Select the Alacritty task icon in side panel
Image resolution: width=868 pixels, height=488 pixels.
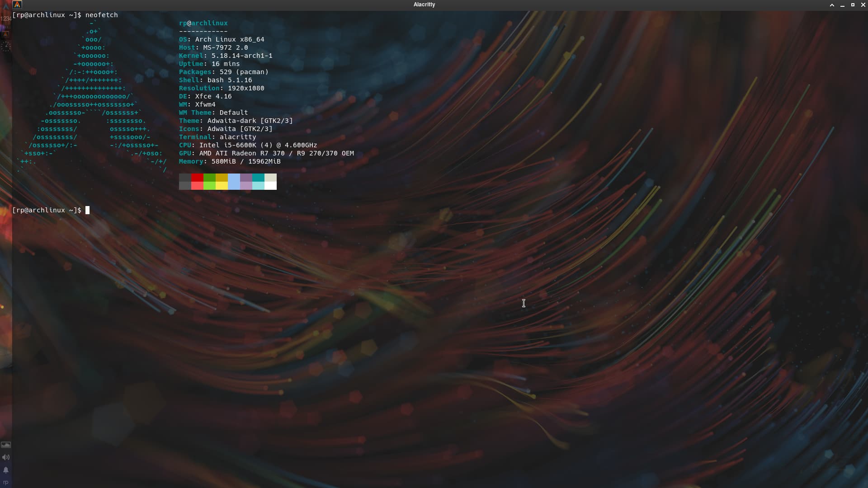tap(5, 34)
